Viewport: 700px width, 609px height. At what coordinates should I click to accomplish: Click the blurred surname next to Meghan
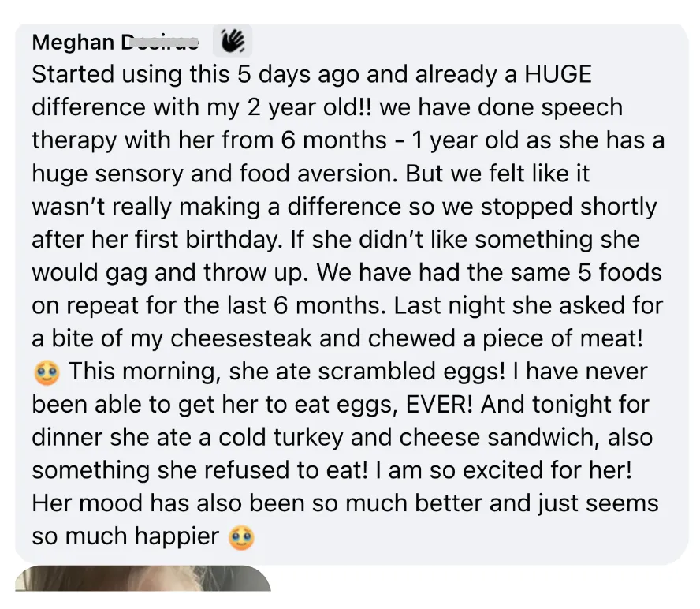coord(160,42)
